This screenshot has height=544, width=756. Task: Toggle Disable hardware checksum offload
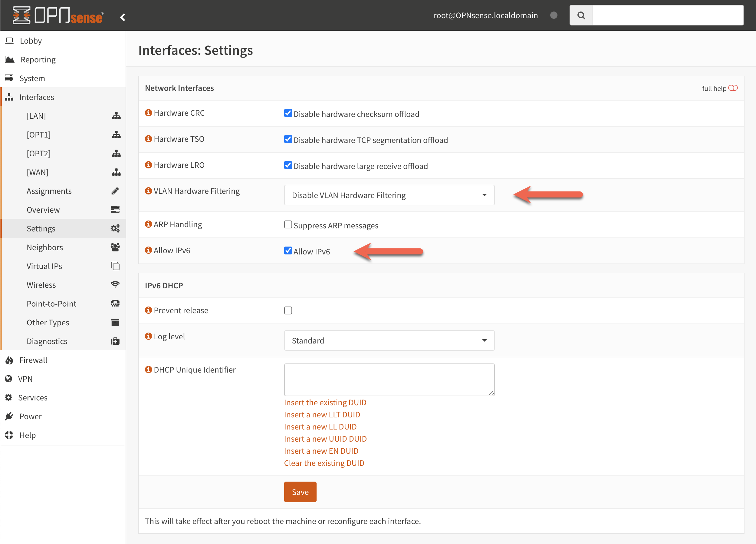coord(288,113)
